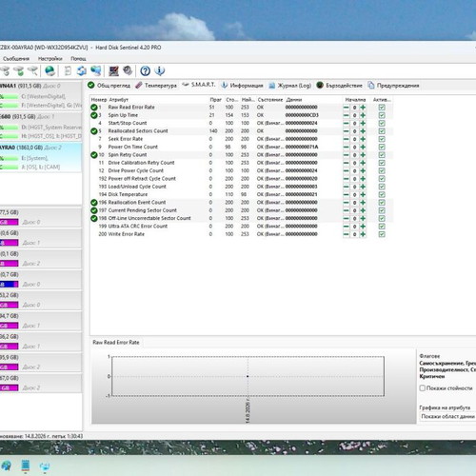Sort by the Данни column header
The height and width of the screenshot is (476, 476).
(x=294, y=100)
